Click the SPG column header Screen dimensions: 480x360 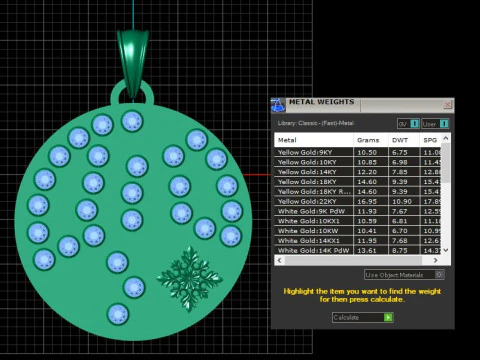(430, 140)
